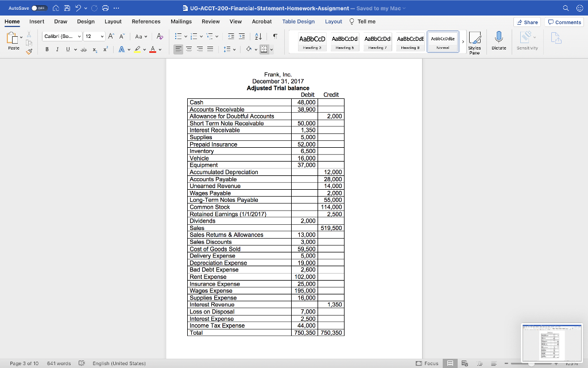The width and height of the screenshot is (588, 368).
Task: Toggle show paragraph marks
Action: (x=276, y=36)
